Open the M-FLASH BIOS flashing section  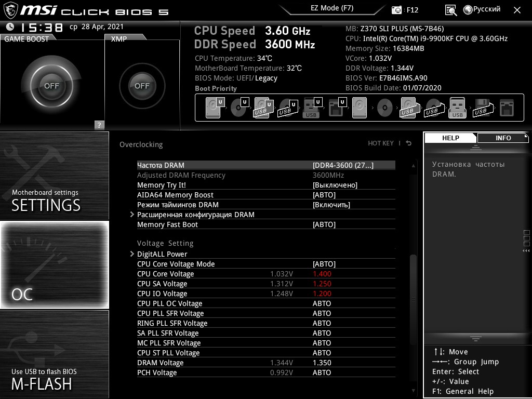click(x=55, y=354)
